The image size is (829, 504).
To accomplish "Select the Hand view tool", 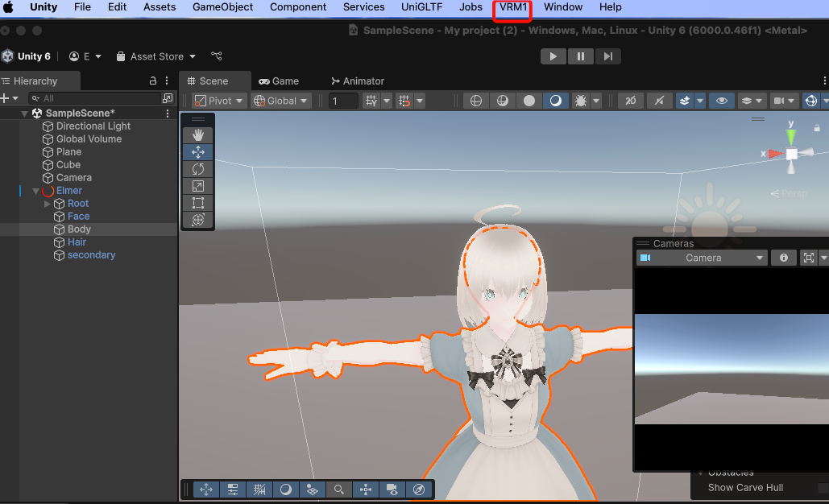I will point(198,135).
